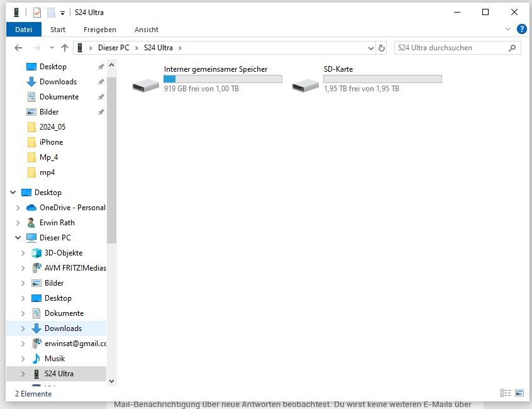This screenshot has width=532, height=409.
Task: Switch to details view icon
Action: click(506, 393)
